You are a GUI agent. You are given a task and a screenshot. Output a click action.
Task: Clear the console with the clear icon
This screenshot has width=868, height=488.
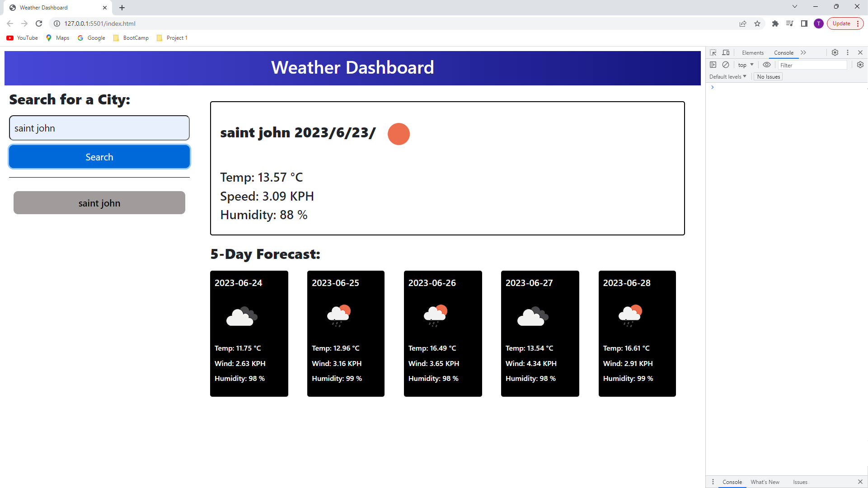[727, 65]
